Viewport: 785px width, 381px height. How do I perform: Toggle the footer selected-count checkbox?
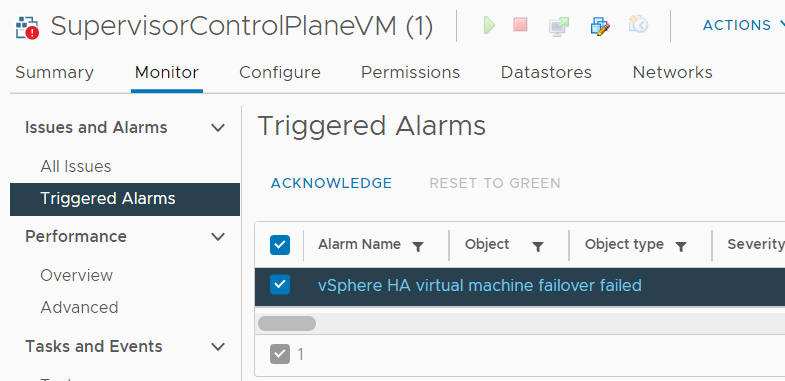pos(280,354)
